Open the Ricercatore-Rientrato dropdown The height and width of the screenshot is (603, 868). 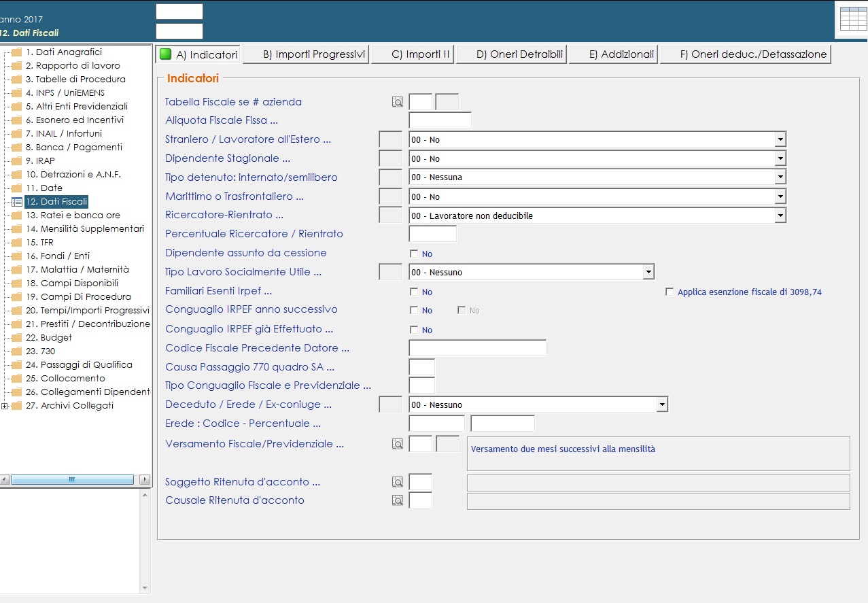[780, 216]
